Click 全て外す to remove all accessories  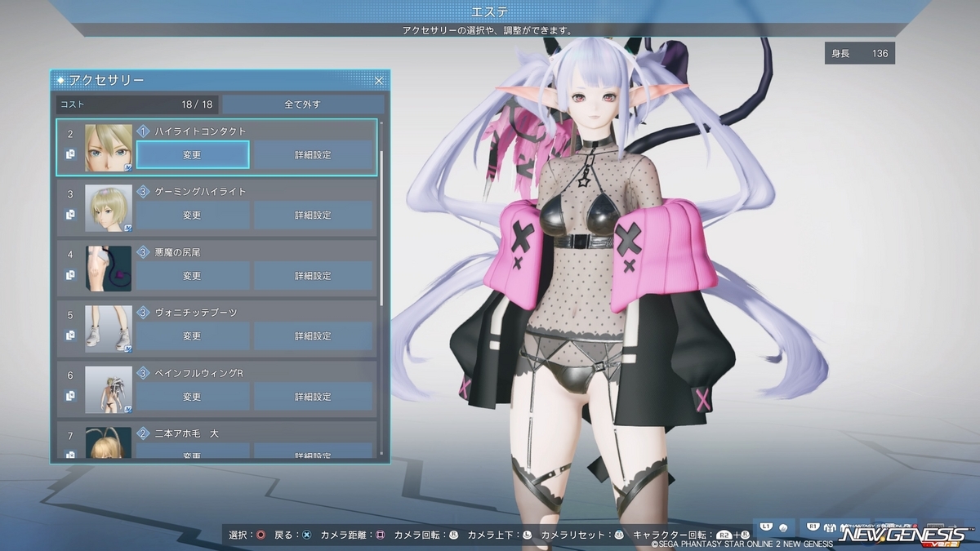tap(303, 104)
